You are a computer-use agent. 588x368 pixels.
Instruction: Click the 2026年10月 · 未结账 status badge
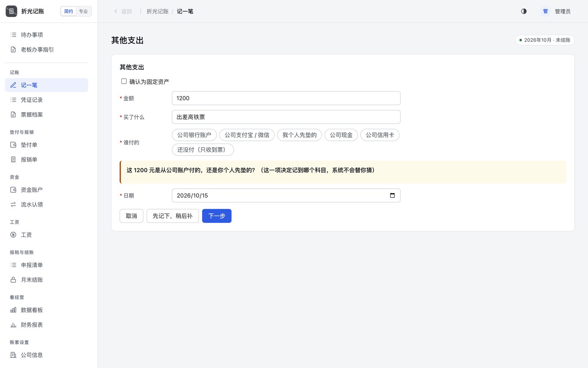[545, 40]
